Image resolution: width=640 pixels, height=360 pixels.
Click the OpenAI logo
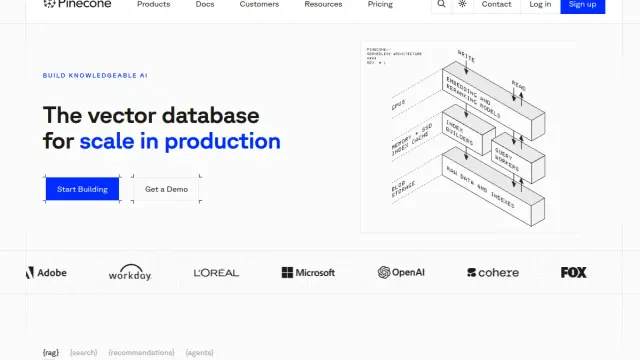(401, 272)
